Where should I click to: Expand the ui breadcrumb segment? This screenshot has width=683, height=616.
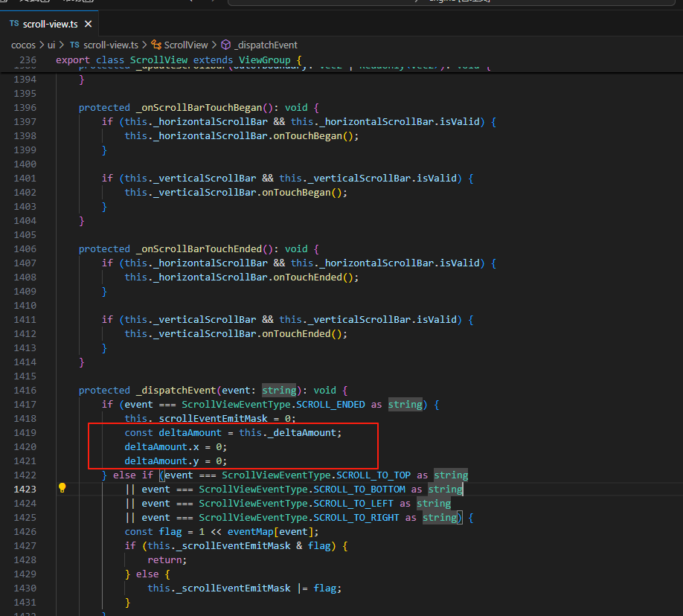(51, 45)
